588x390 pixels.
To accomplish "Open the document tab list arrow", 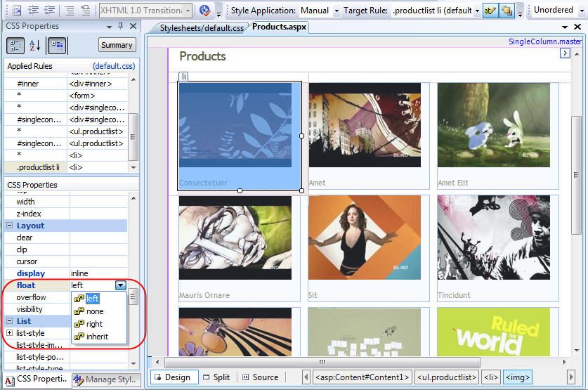I will tap(565, 27).
